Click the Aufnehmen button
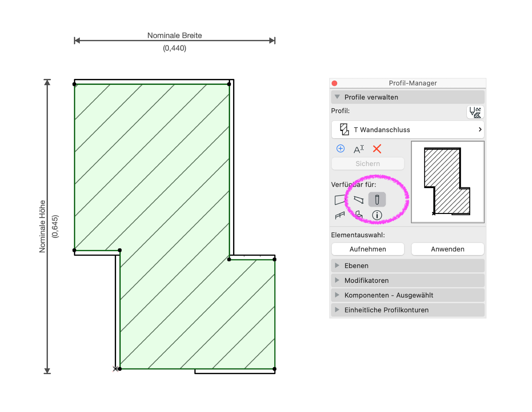 pyautogui.click(x=368, y=249)
